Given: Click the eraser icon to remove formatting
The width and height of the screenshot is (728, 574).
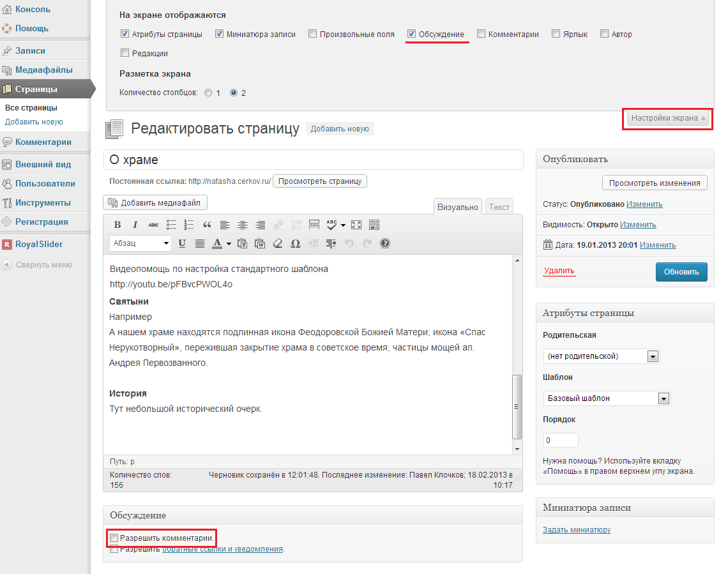Looking at the screenshot, I should 277,243.
